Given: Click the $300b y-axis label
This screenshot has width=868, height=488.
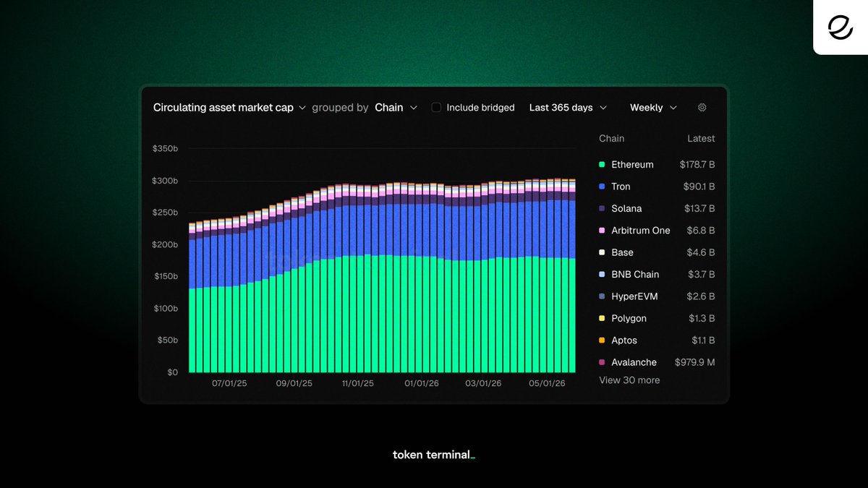Looking at the screenshot, I should coord(165,180).
